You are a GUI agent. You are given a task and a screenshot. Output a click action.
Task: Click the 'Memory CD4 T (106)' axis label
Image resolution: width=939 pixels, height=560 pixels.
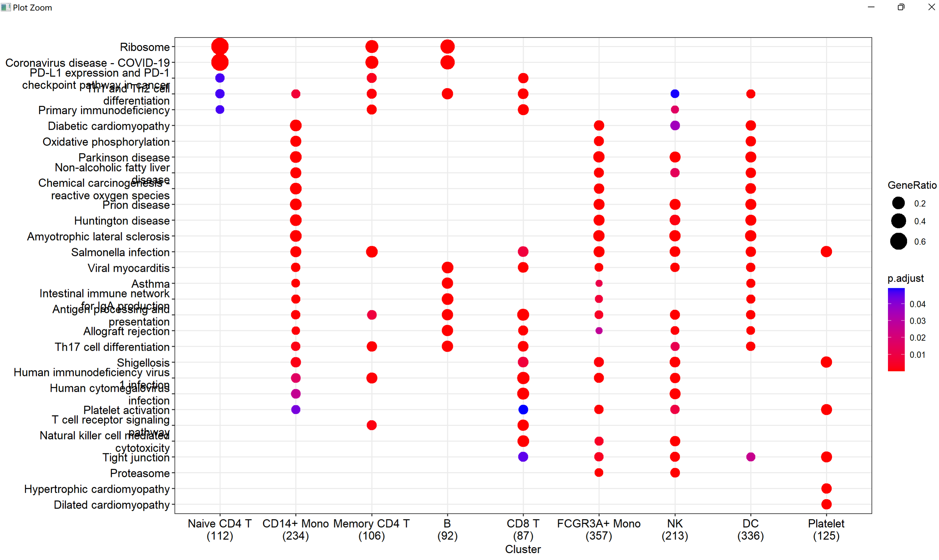pyautogui.click(x=371, y=529)
